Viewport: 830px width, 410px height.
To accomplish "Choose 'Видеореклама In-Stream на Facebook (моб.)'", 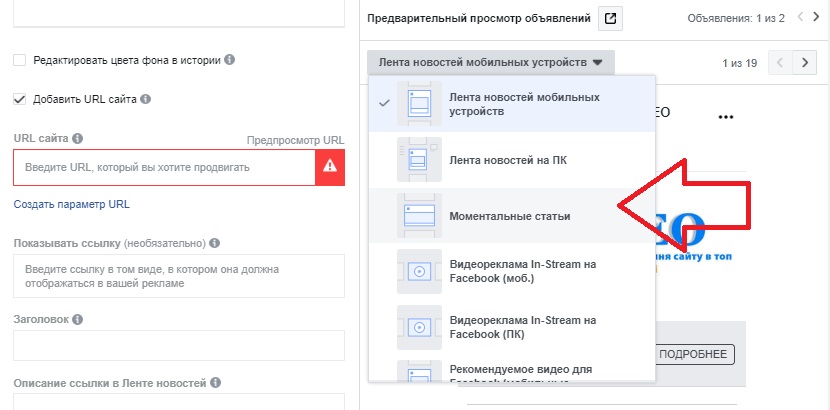I will point(512,271).
